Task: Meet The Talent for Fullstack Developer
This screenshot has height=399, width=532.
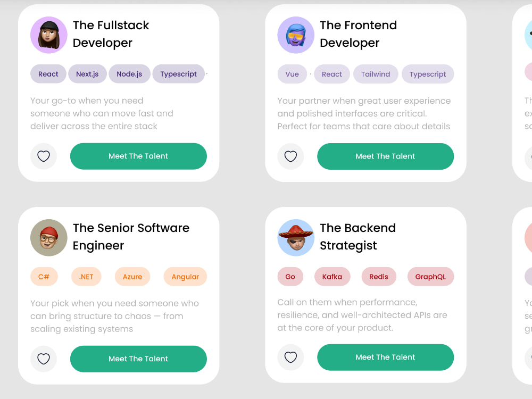Action: coord(138,156)
